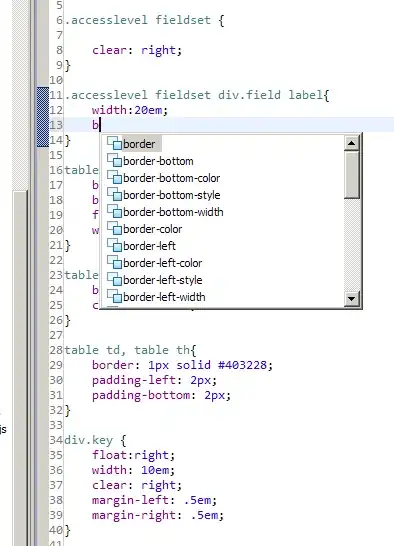The width and height of the screenshot is (394, 546).
Task: Click the autocomplete scroll down arrow
Action: click(351, 299)
